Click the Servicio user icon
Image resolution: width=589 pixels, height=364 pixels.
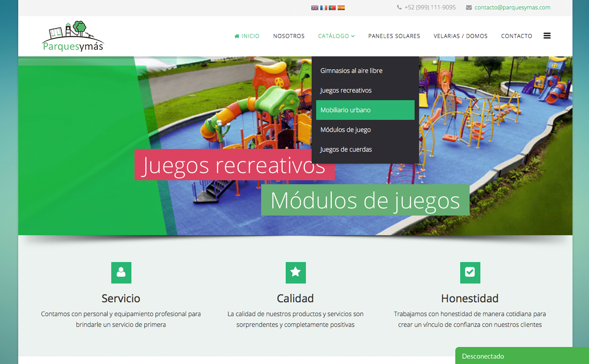(121, 273)
